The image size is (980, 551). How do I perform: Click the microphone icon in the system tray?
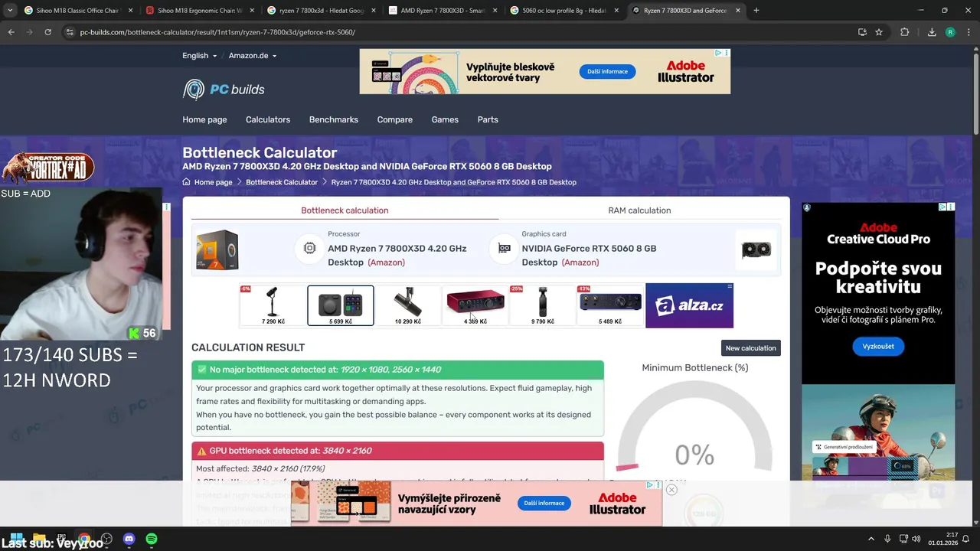click(x=887, y=539)
